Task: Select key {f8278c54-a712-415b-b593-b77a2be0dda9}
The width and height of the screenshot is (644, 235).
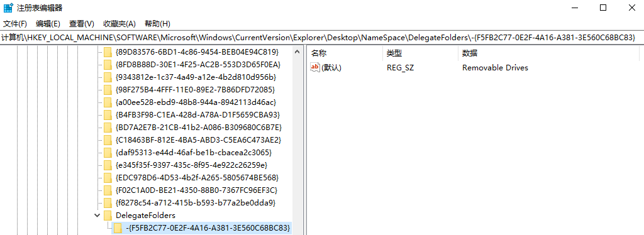Action: pos(196,202)
